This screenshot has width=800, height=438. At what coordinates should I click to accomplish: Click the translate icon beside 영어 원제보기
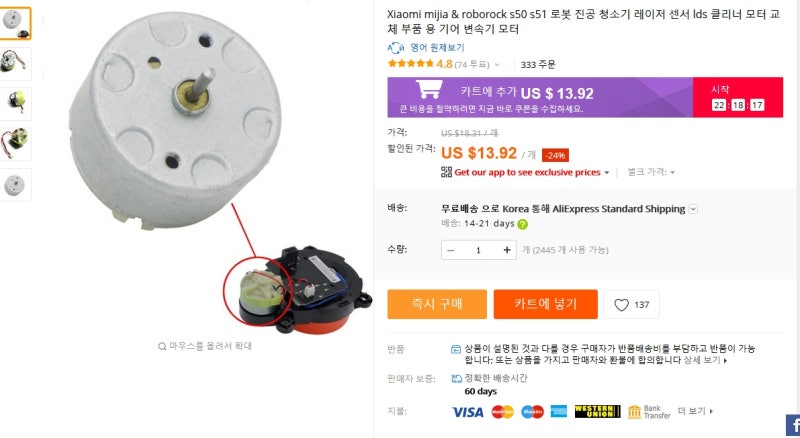coord(395,48)
